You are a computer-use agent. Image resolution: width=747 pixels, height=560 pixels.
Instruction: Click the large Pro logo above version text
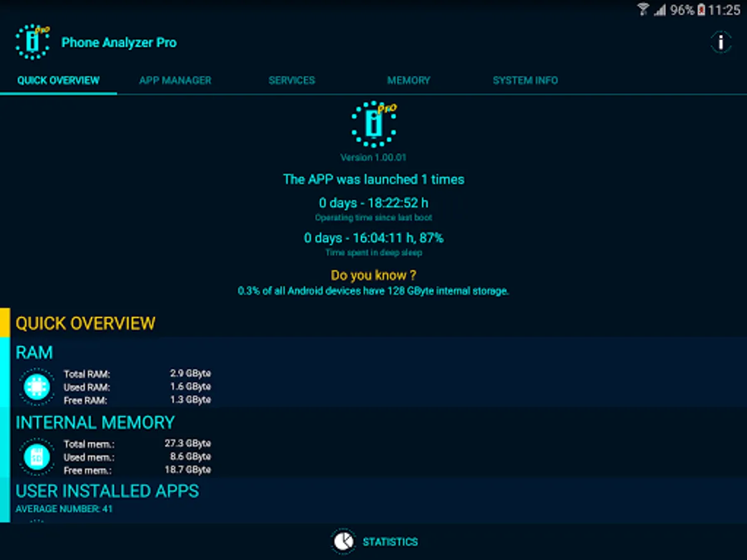(x=374, y=124)
